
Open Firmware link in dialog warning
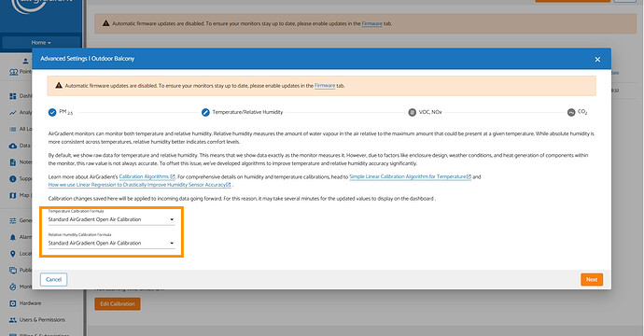click(x=325, y=86)
